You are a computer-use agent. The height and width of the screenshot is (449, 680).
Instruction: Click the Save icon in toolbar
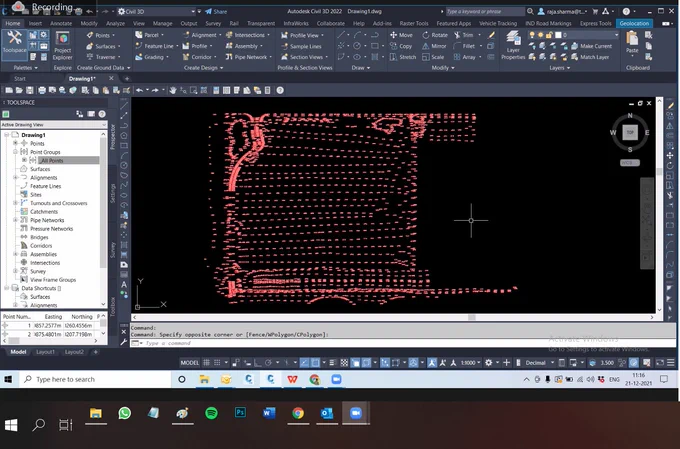pos(29,90)
